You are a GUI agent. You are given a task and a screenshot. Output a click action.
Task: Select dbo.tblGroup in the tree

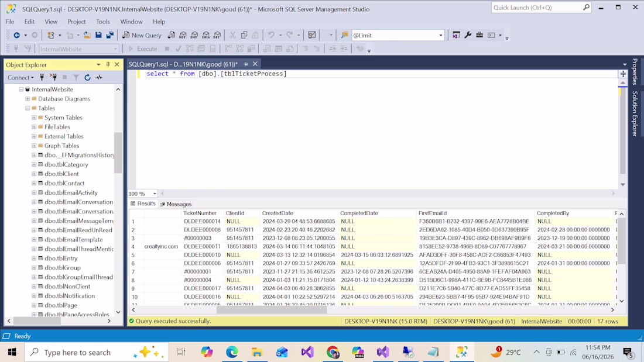(63, 268)
